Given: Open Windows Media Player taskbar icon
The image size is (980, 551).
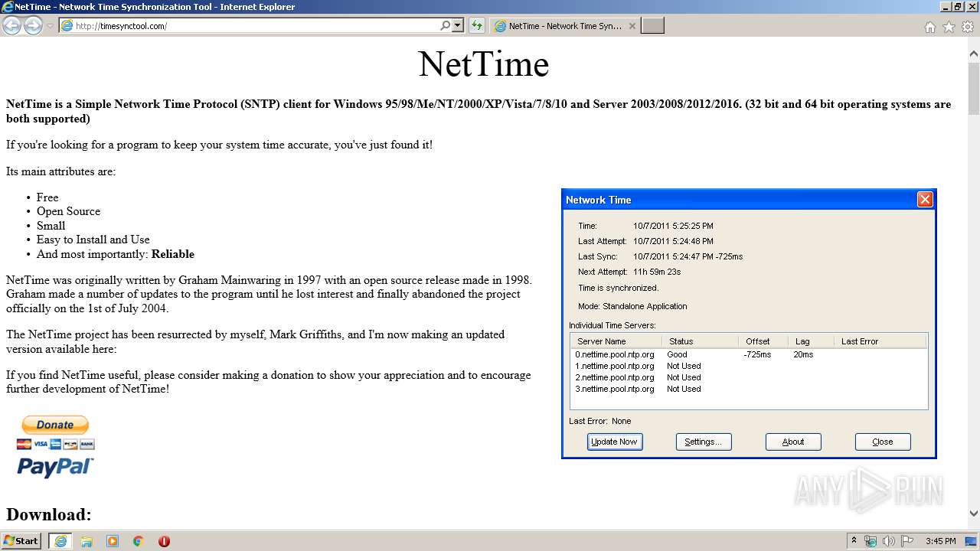Looking at the screenshot, I should click(113, 541).
